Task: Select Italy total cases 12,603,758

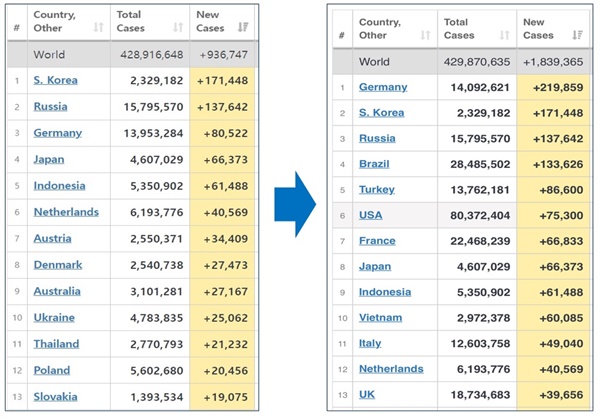Action: click(480, 344)
